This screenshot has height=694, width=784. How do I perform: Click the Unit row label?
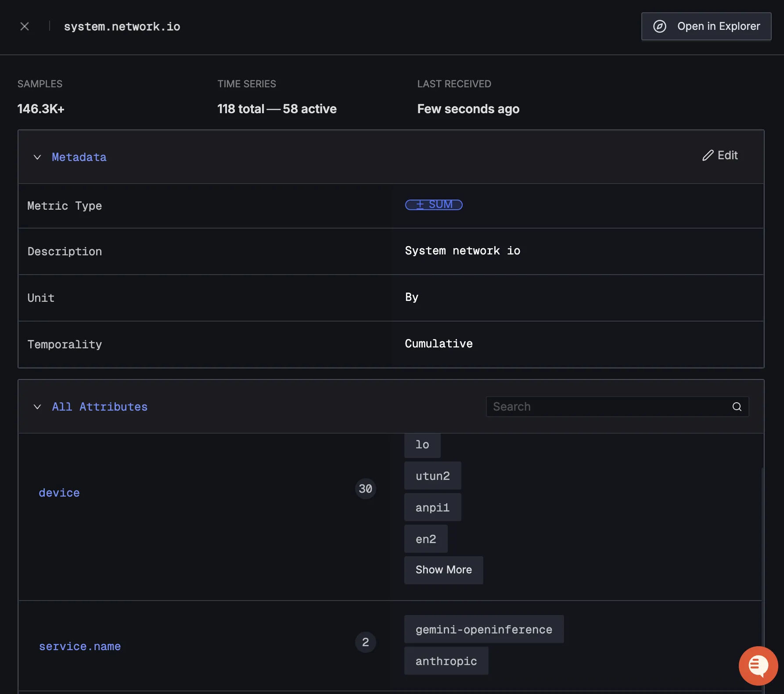pos(41,298)
